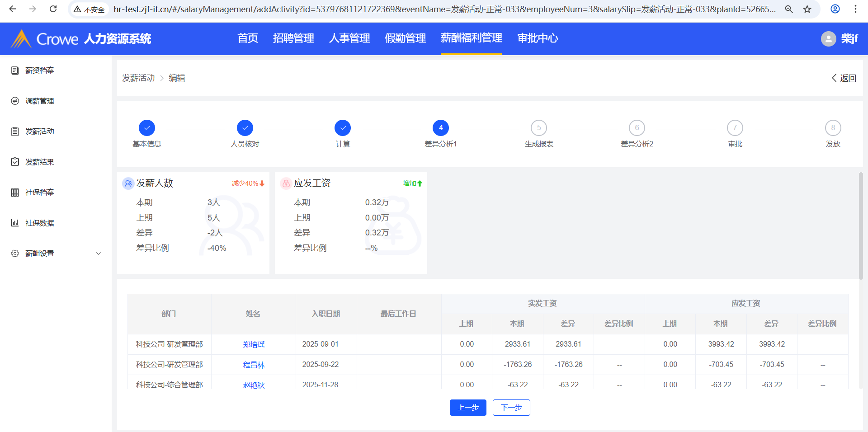This screenshot has height=432, width=868.
Task: Click the 上一步 button
Action: (x=468, y=408)
